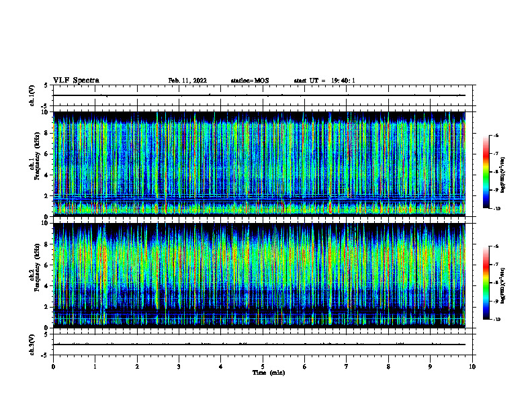Image resolution: width=532 pixels, height=411 pixels.
Task: Click the log(PSD) label beside ch.1 color bar
Action: click(x=502, y=175)
